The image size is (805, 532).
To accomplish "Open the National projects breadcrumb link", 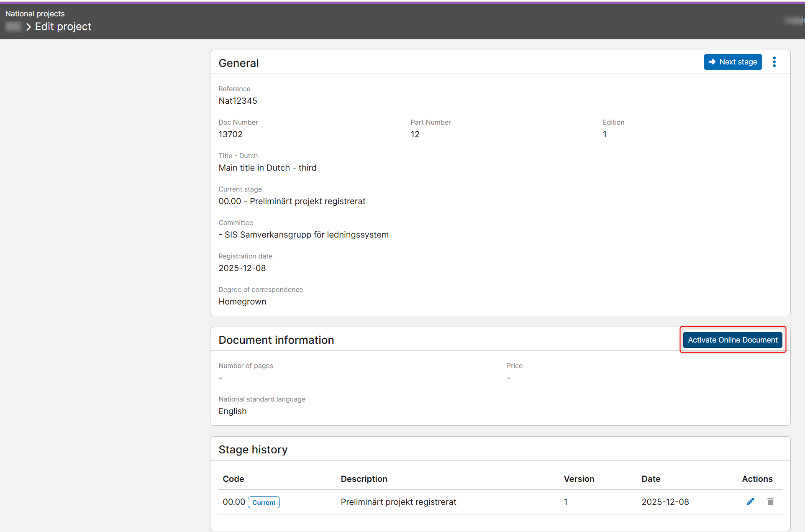I will tap(35, 14).
